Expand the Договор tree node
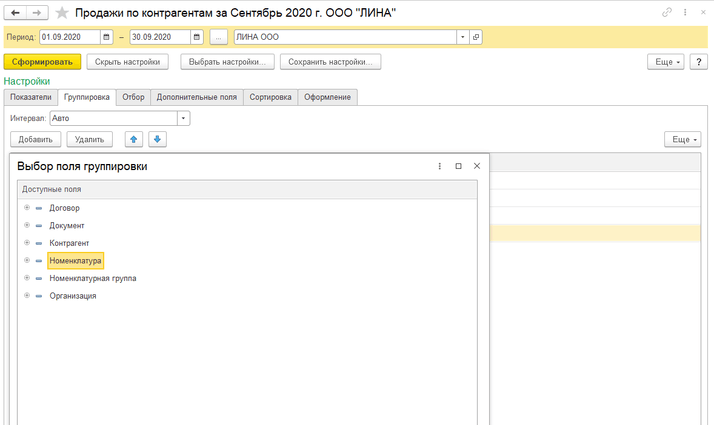The image size is (714, 425). (27, 207)
